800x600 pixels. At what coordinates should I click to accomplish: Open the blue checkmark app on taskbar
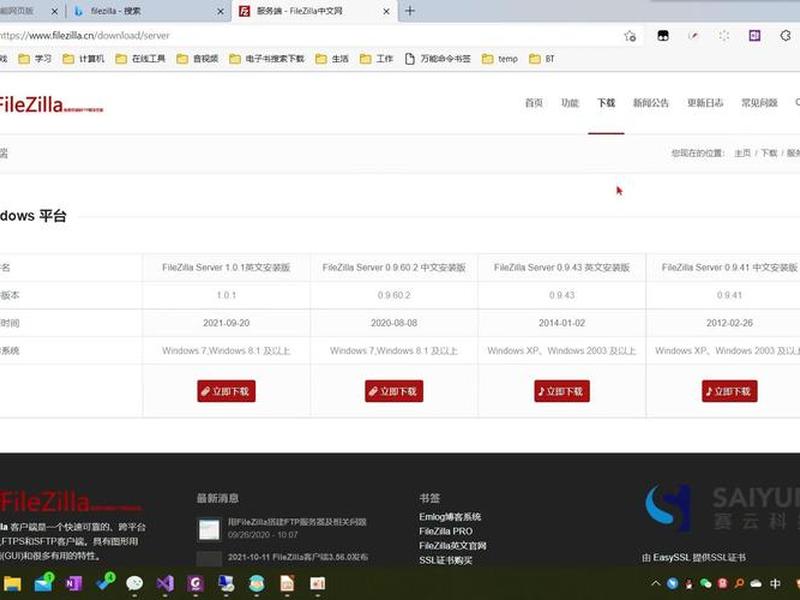coord(106,582)
